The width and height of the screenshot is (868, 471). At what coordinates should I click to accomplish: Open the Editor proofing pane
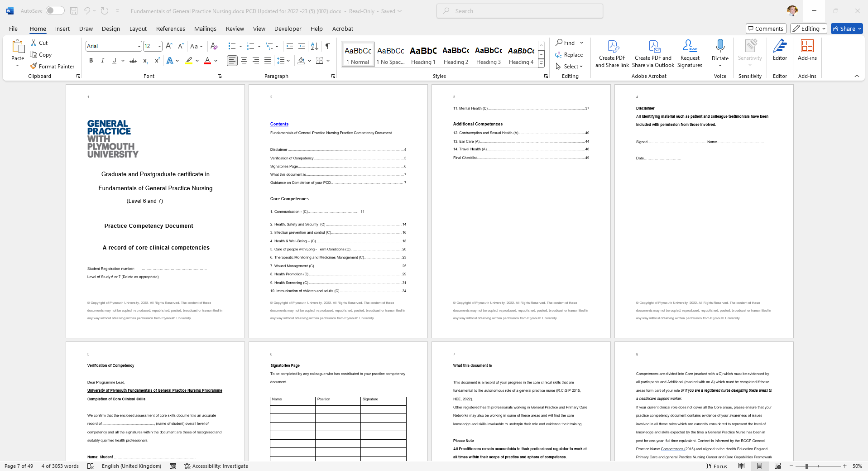pos(780,50)
